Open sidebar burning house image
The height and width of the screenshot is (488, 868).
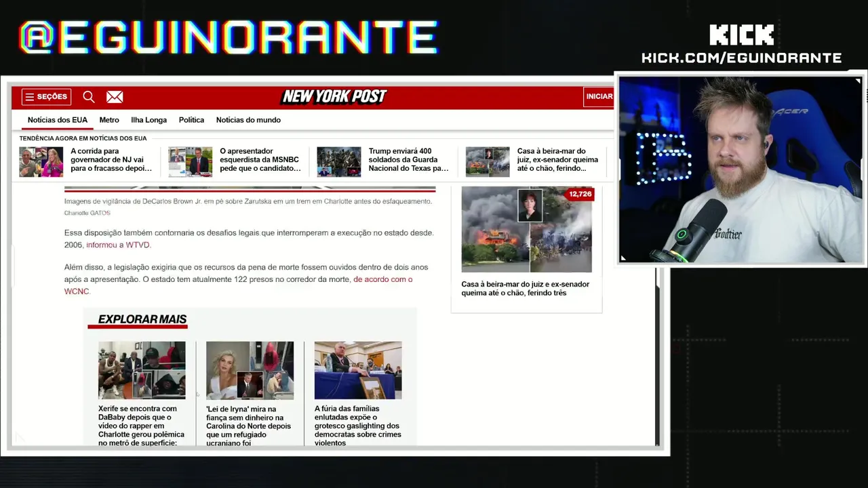pyautogui.click(x=526, y=230)
